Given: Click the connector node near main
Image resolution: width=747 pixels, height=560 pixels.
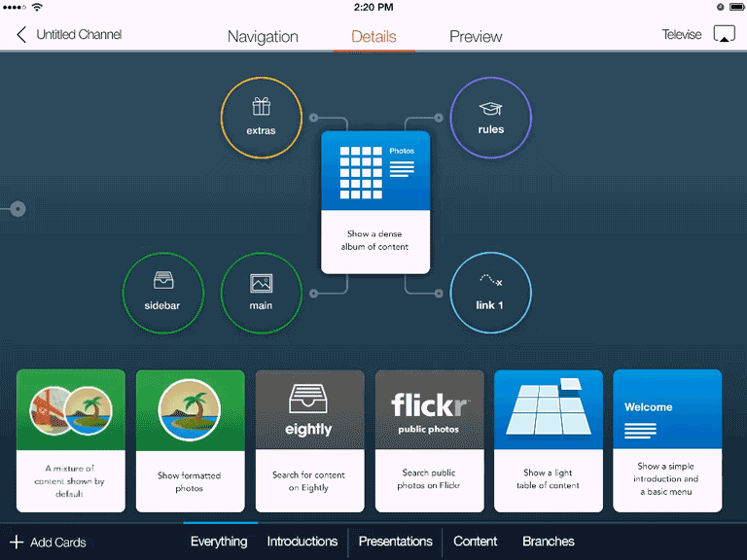Looking at the screenshot, I should pyautogui.click(x=313, y=294).
